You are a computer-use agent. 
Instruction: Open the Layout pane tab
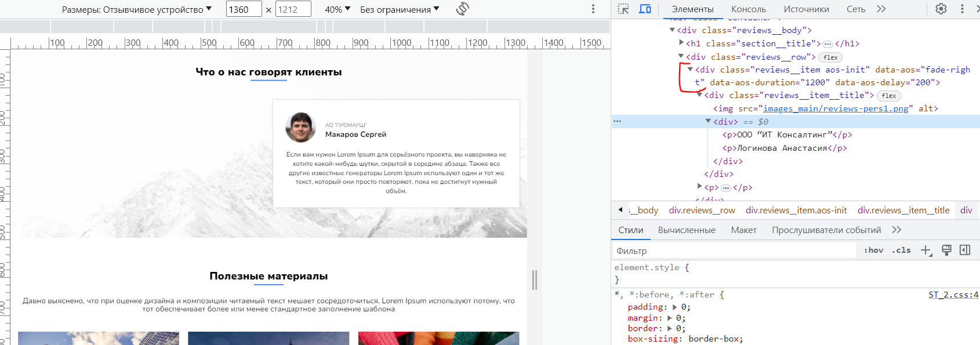(743, 230)
